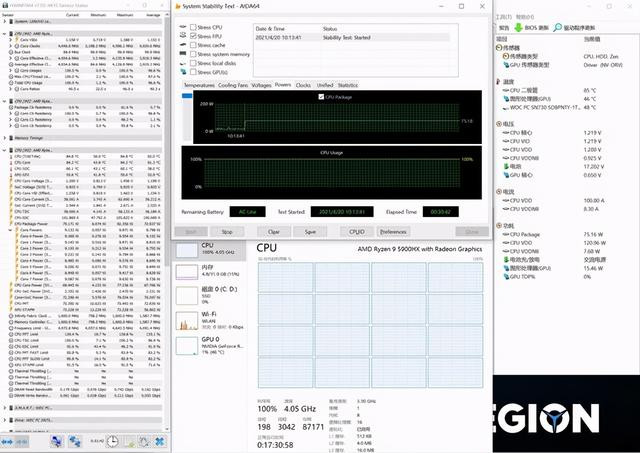Click the sensor section icon in AIDA64 panel

tap(499, 48)
